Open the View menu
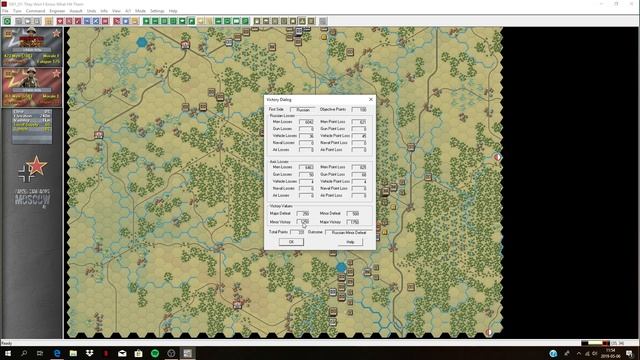The image size is (640, 360). 116,11
